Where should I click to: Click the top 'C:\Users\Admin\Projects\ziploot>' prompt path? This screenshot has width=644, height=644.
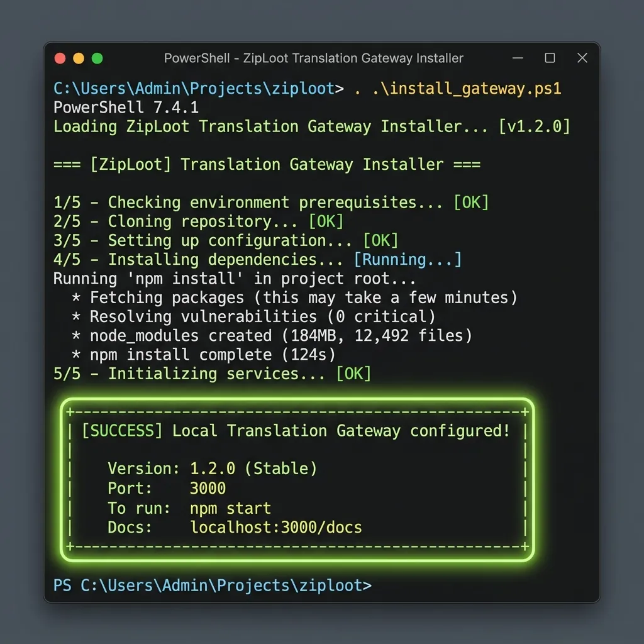pyautogui.click(x=199, y=89)
